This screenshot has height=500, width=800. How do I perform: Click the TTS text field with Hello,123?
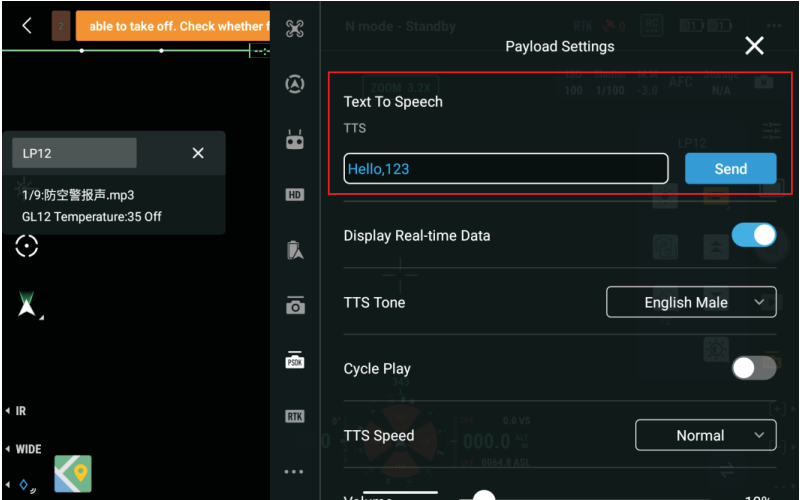506,168
